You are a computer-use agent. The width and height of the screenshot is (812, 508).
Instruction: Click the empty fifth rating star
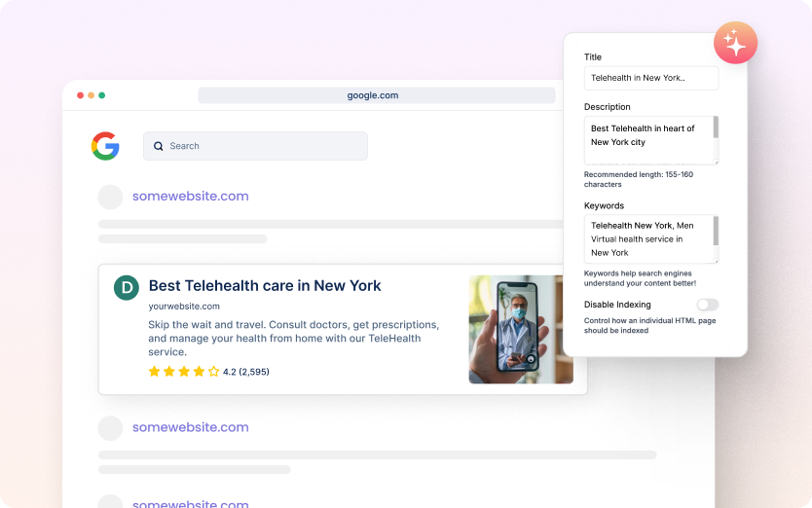point(214,372)
